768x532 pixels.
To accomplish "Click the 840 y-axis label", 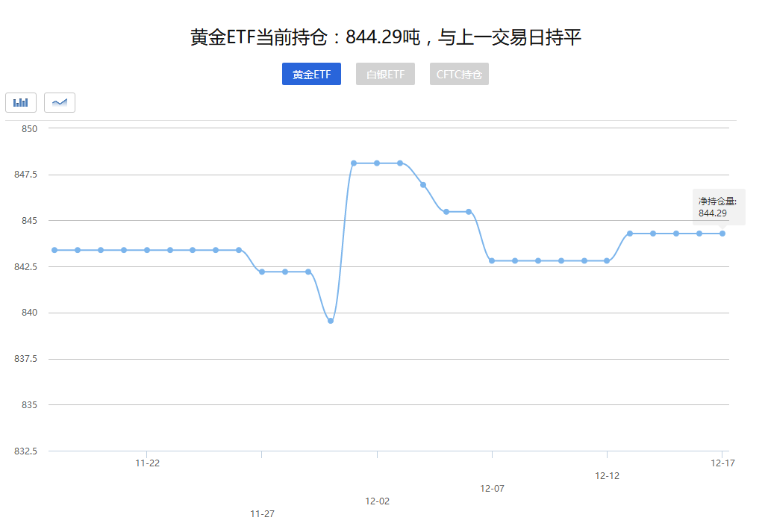I will tap(29, 313).
